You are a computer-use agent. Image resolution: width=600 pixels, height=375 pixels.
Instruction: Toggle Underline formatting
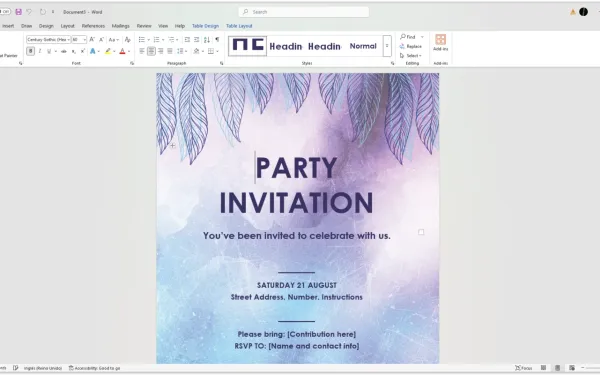coord(49,51)
